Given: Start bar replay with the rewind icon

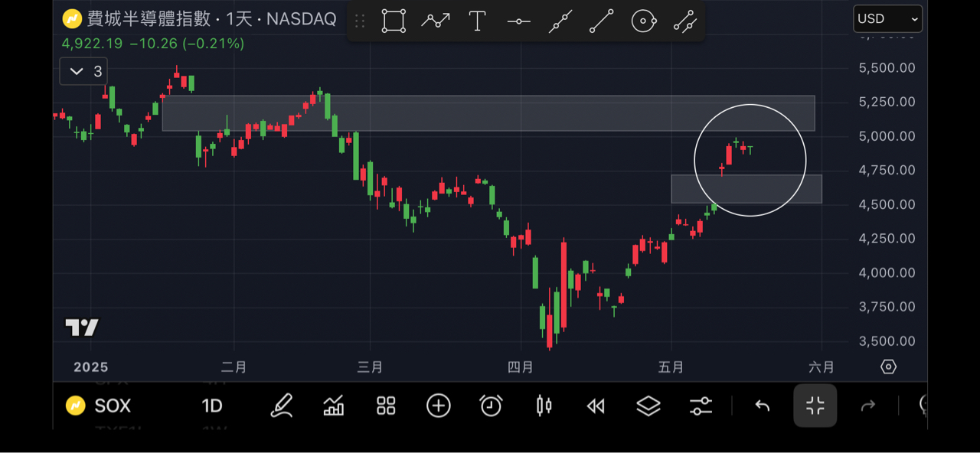Looking at the screenshot, I should (x=596, y=406).
